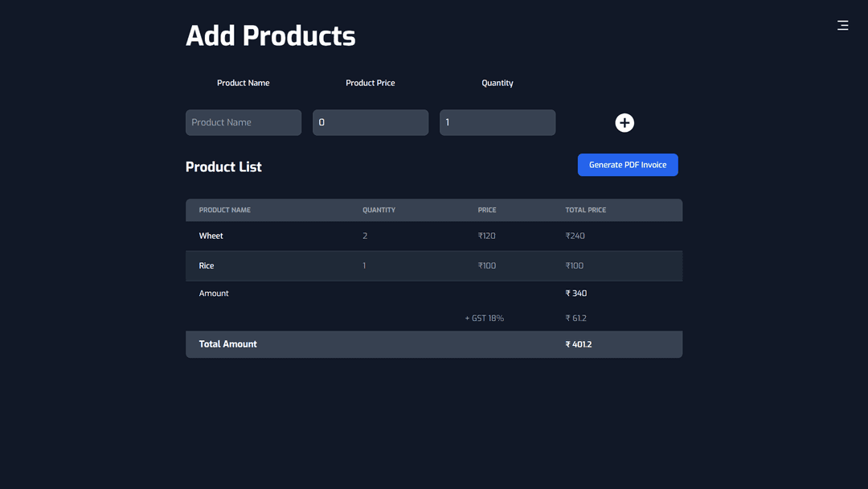Click the ₹240 total price for Wheet
The width and height of the screenshot is (868, 489).
tap(575, 236)
